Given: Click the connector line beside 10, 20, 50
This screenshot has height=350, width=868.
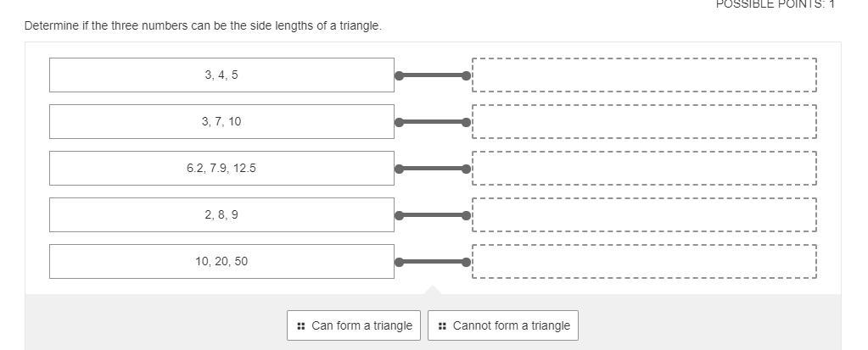Looking at the screenshot, I should pos(433,262).
